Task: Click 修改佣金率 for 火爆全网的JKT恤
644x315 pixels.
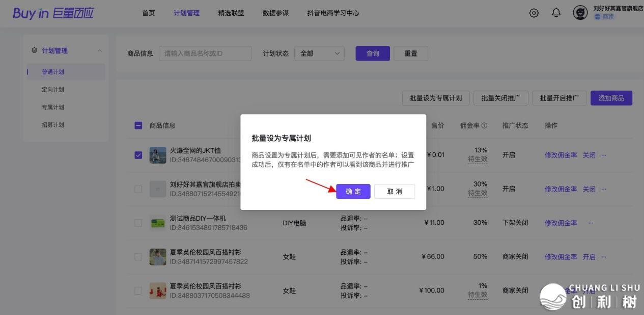Action: pyautogui.click(x=561, y=155)
